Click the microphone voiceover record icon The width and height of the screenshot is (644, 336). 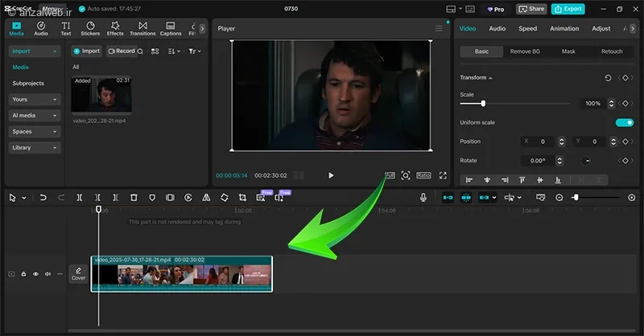point(423,197)
